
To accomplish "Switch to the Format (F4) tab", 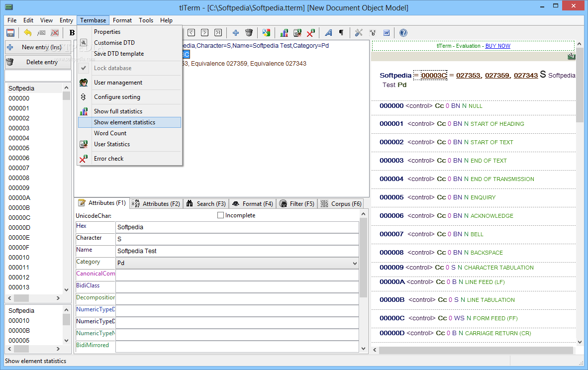I will (x=252, y=203).
